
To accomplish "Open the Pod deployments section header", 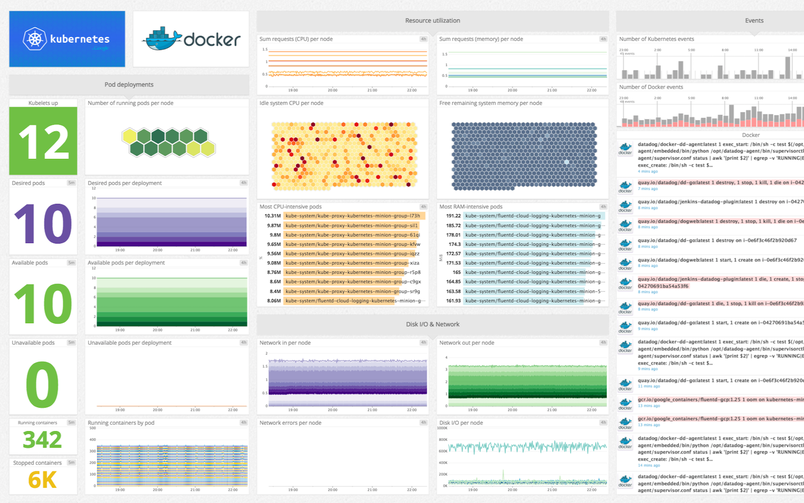I will click(129, 85).
